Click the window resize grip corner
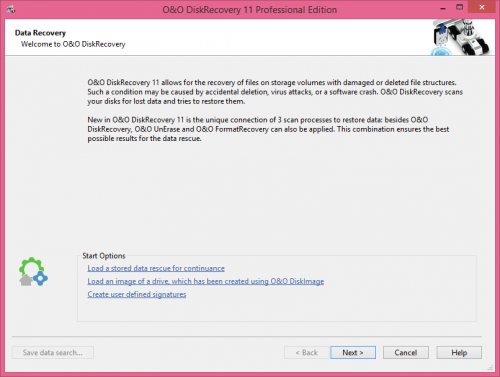 click(490, 368)
